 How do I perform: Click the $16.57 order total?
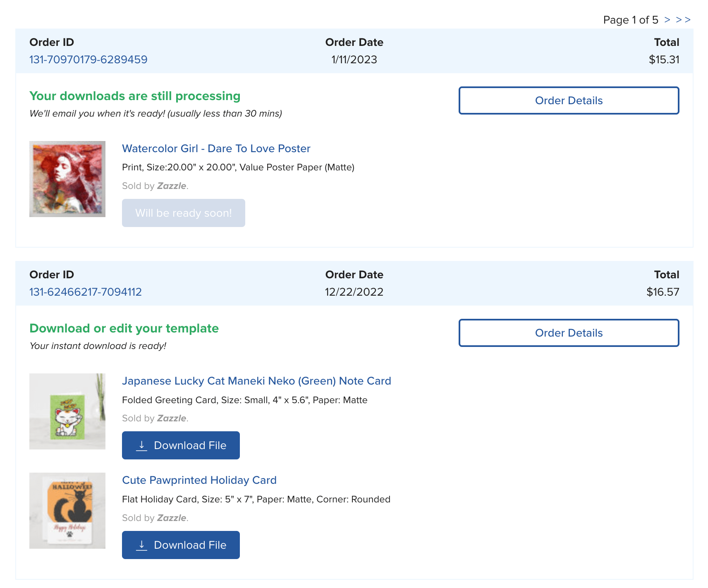pos(663,292)
